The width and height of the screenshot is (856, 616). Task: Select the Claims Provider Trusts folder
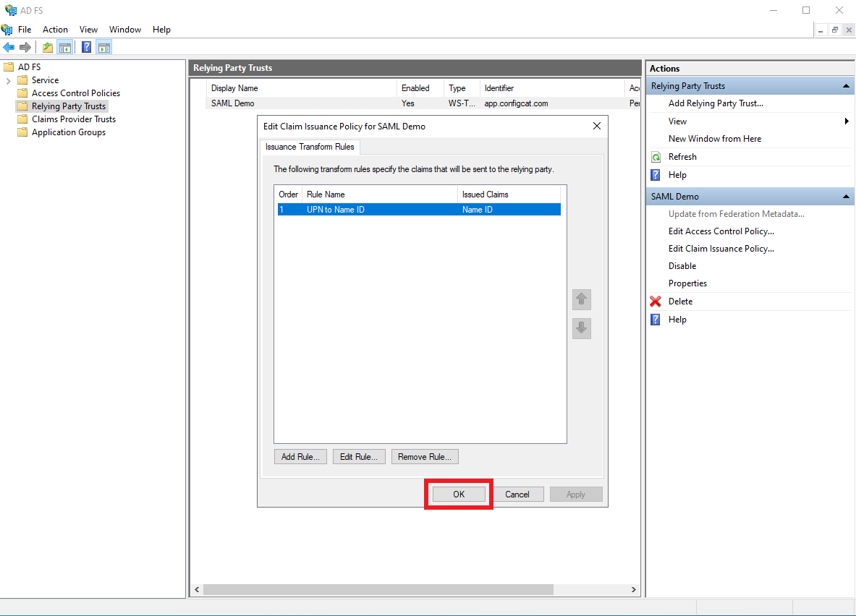click(73, 119)
